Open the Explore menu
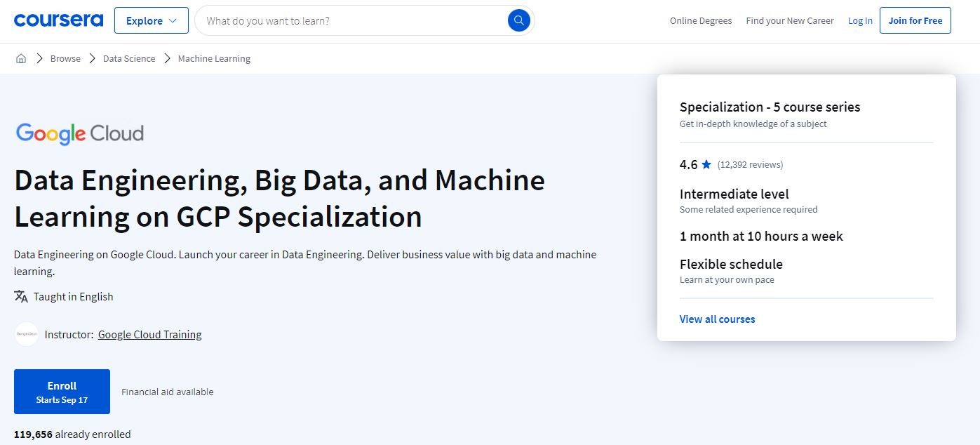 [152, 20]
